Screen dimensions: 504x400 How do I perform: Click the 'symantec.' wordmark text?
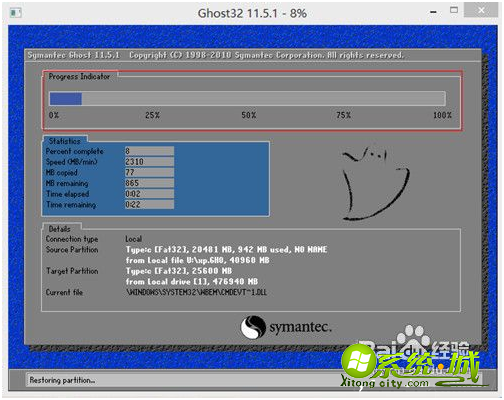[300, 327]
